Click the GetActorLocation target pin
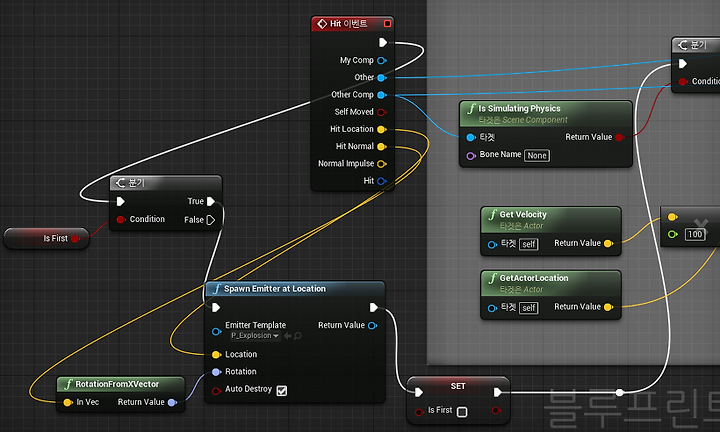720x432 pixels. click(x=492, y=308)
